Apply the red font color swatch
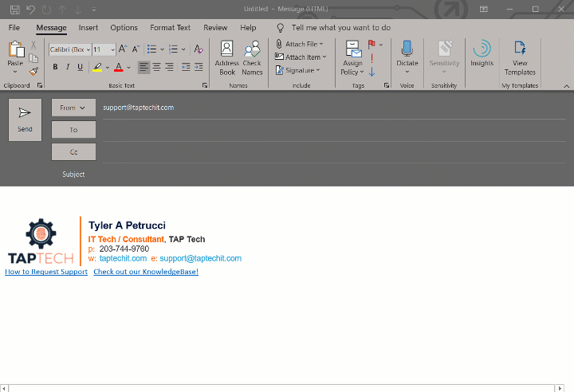 click(x=118, y=68)
